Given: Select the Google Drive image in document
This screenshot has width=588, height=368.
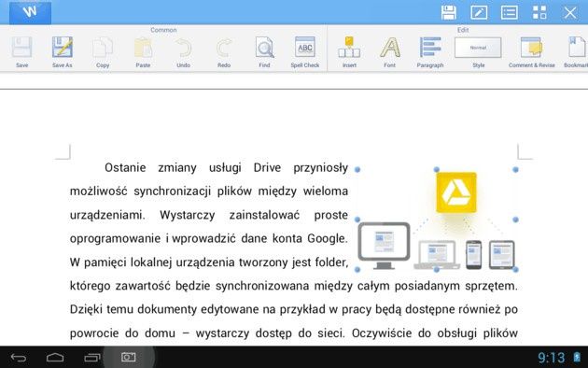Looking at the screenshot, I should point(437,219).
